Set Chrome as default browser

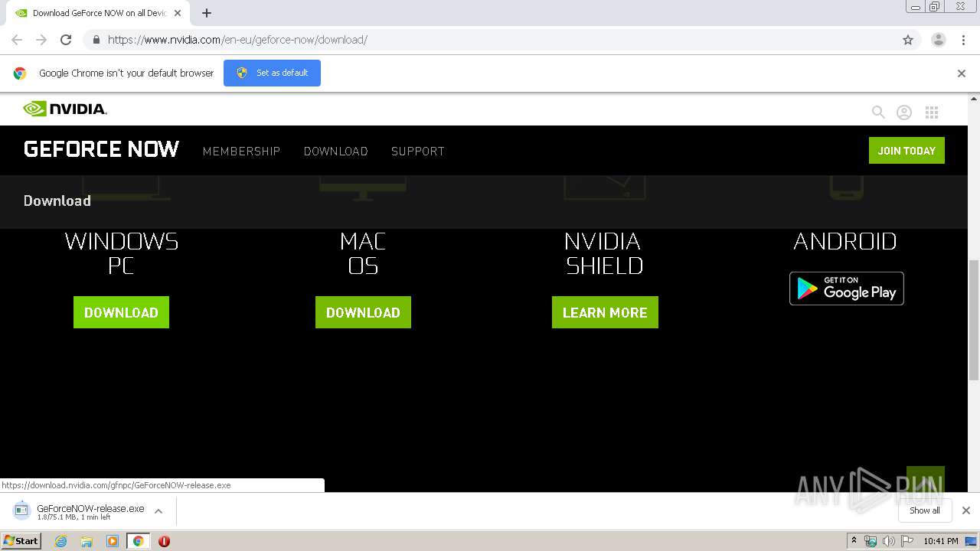[272, 73]
